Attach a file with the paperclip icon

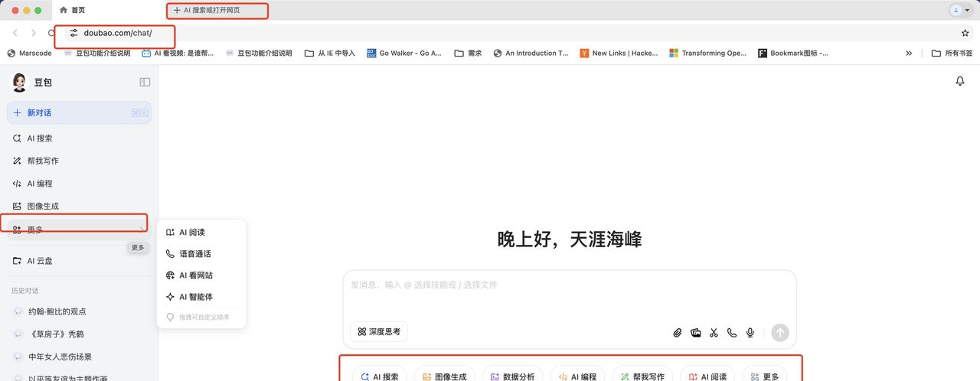tap(678, 333)
